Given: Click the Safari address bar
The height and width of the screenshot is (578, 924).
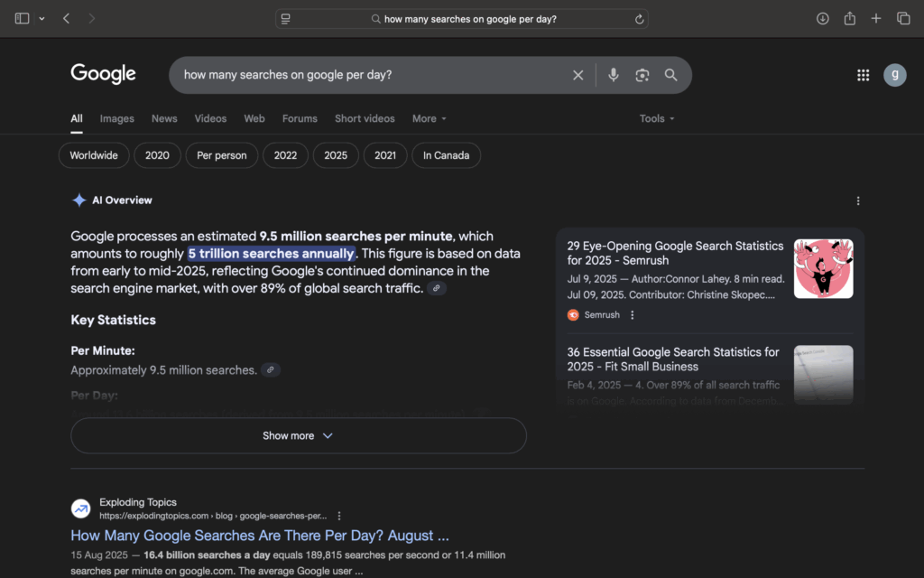Looking at the screenshot, I should (461, 19).
